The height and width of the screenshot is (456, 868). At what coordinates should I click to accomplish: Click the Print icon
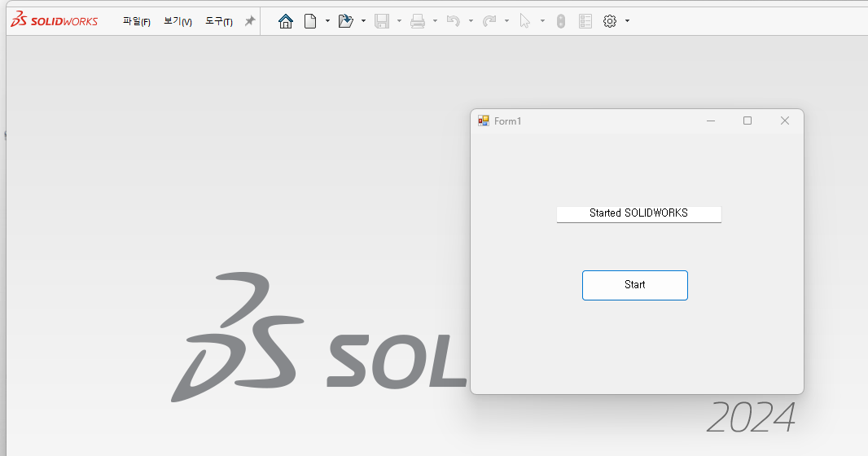(x=418, y=21)
